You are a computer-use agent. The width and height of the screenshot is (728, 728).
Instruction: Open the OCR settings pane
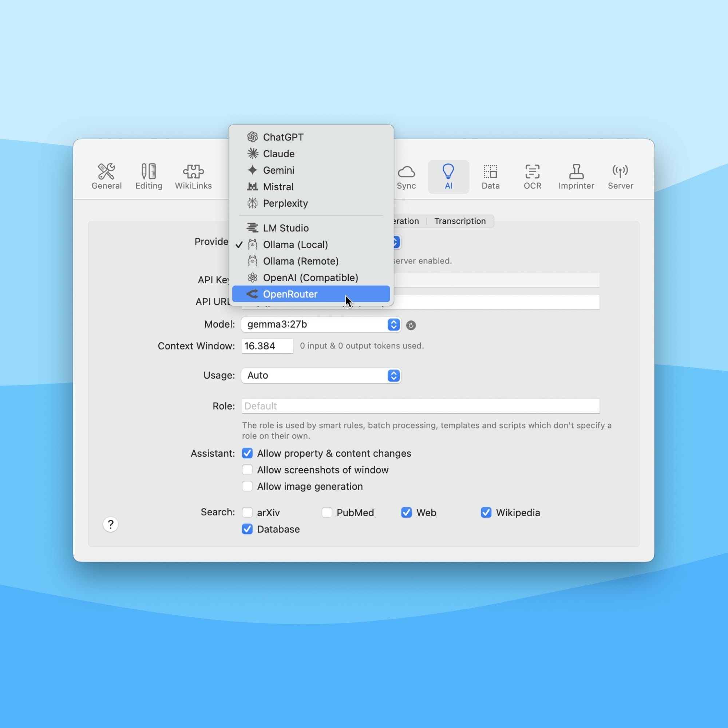point(533,176)
